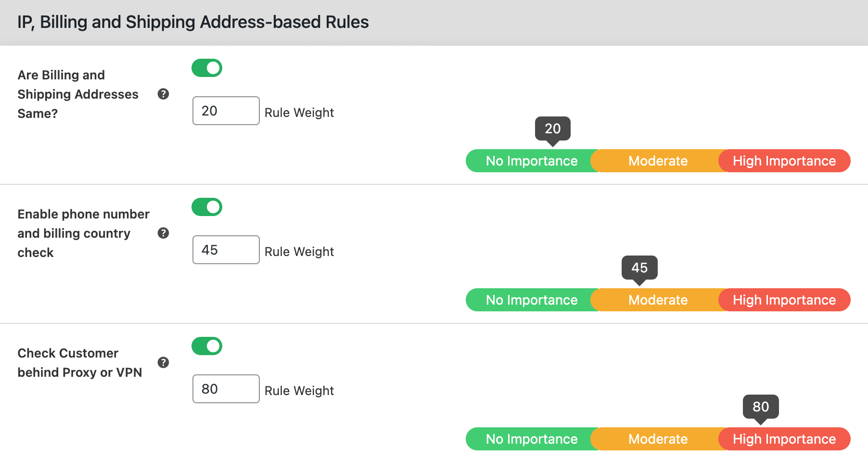Viewport: 868px width, 461px height.
Task: Choose High Importance for billing/shipping address rule
Action: pos(784,161)
